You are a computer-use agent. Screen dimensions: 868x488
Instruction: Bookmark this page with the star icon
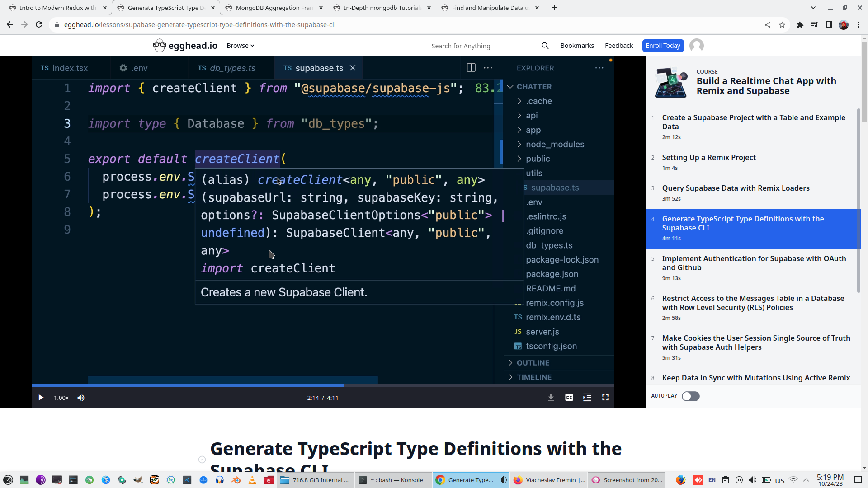[x=782, y=25]
